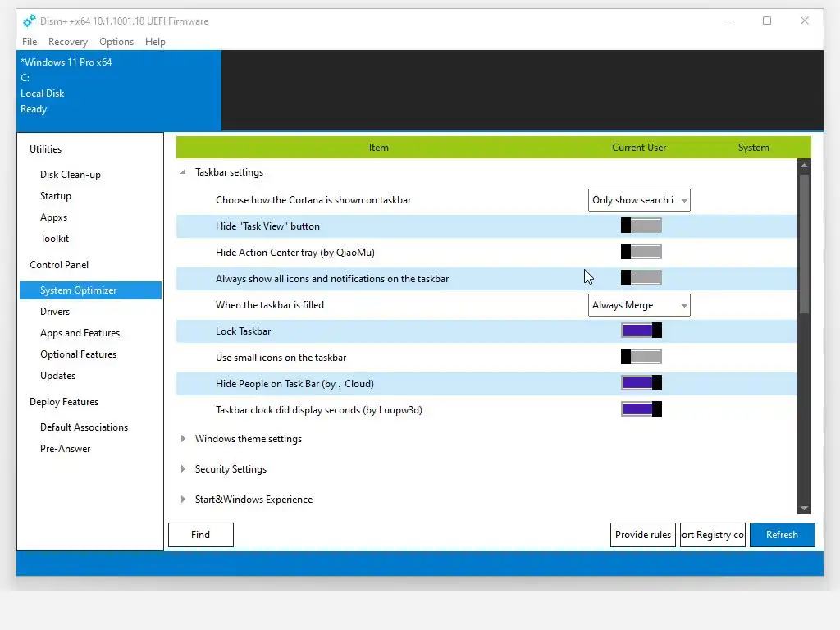Click the vertical scrollbar thumb
The height and width of the screenshot is (630, 840).
click(x=804, y=244)
